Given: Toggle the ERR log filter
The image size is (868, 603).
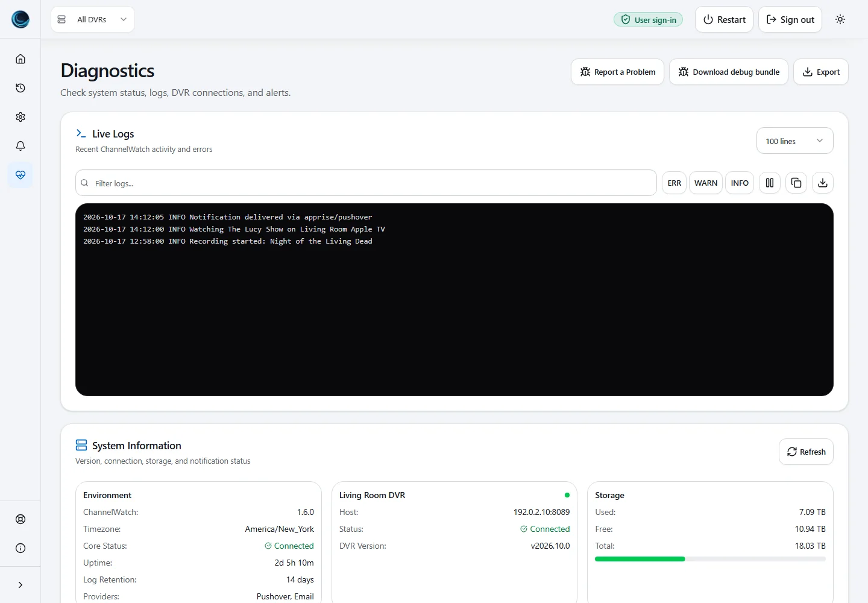Looking at the screenshot, I should point(675,183).
